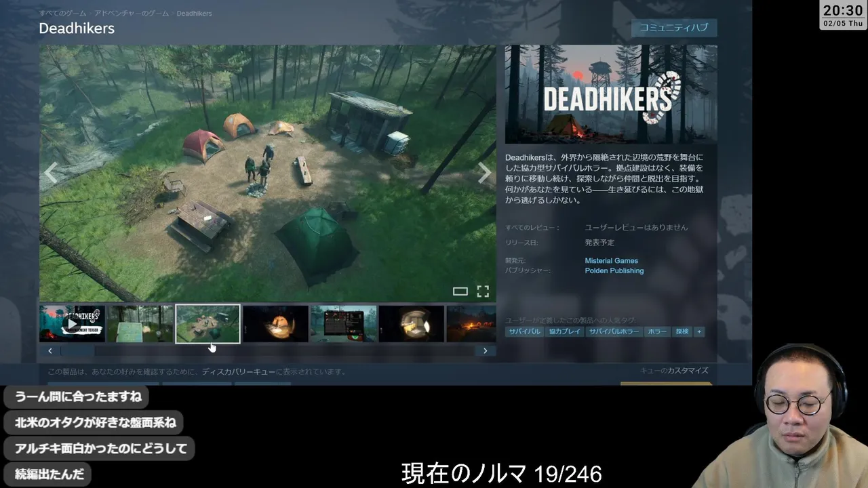Click the ホラー tag
Screen dimensions: 868x488
tap(656, 331)
